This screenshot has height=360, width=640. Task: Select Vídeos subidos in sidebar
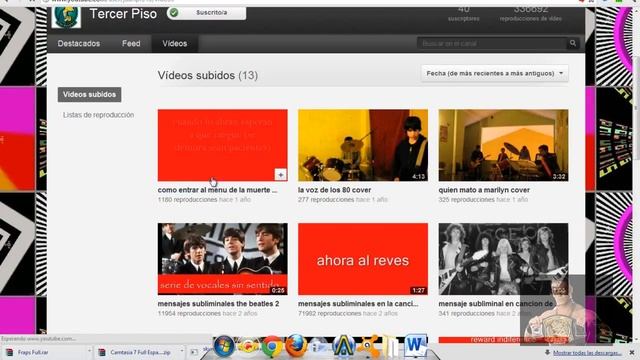click(x=89, y=94)
